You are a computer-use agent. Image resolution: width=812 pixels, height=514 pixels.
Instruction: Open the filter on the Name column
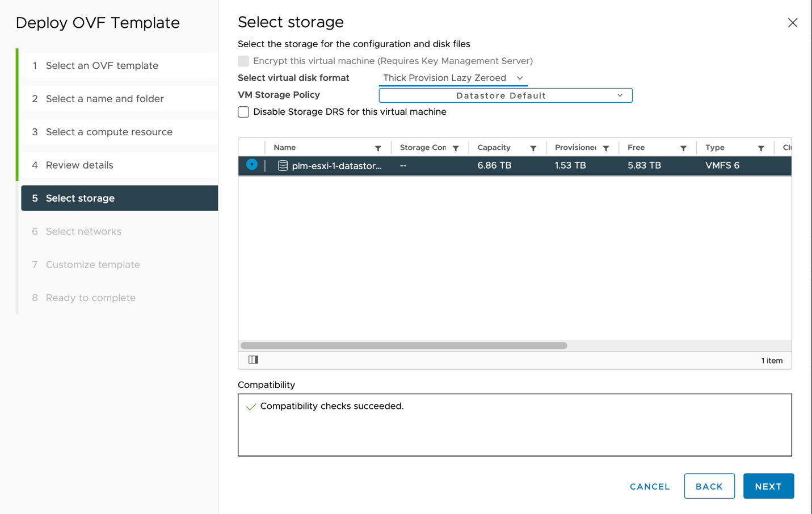(x=378, y=147)
